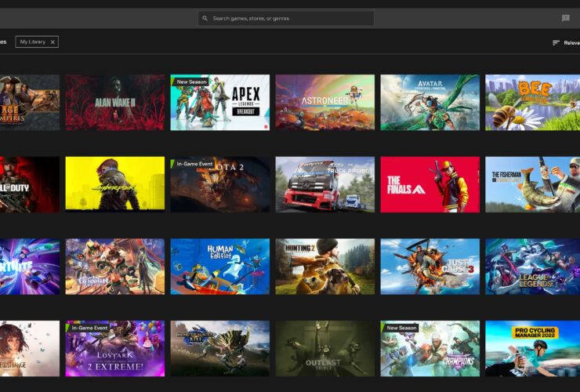Click the In-Game Event badge on Lost Ark
580x392 pixels.
click(89, 328)
